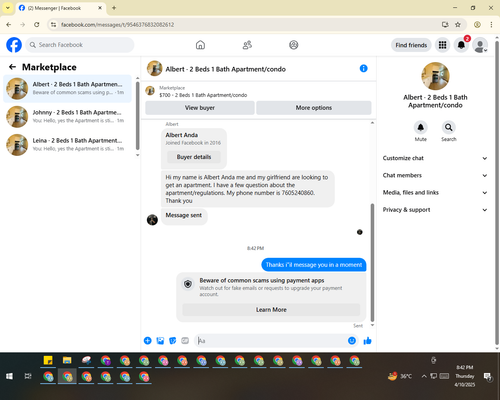The image size is (500, 400).
Task: Switch to Messenger | Facebook browser tab
Action: pyautogui.click(x=60, y=8)
